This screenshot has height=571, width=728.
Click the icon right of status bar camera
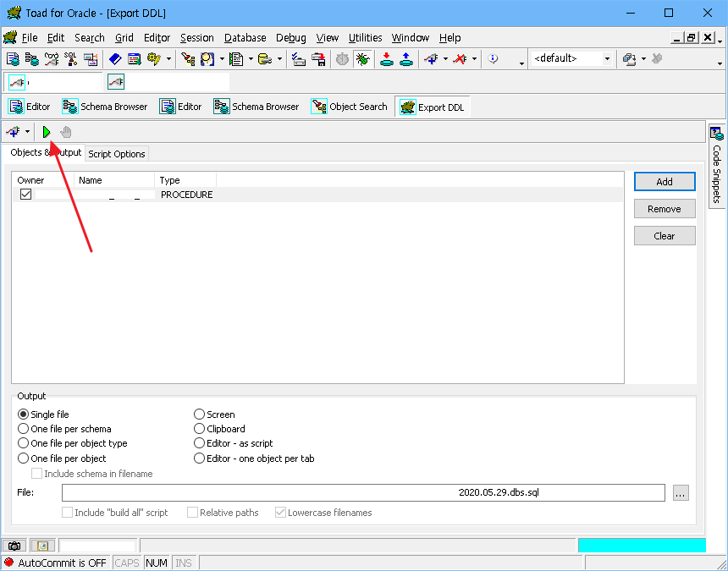42,546
